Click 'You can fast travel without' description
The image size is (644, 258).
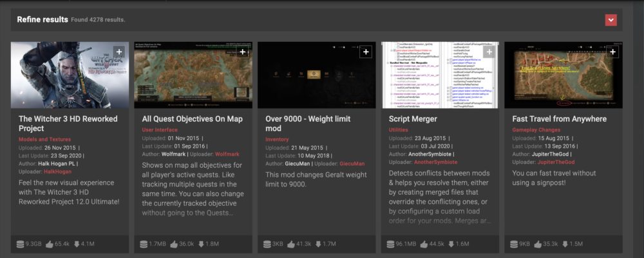tap(553, 178)
